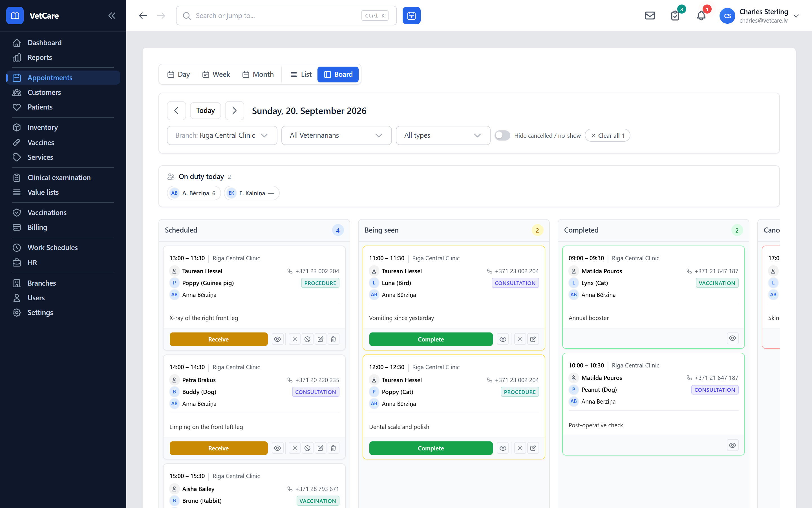
Task: Toggle Hide cancelled / no-show switch
Action: 502,135
